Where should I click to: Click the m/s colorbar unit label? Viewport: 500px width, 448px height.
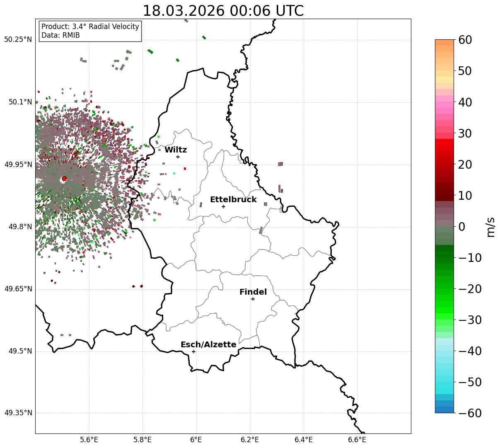pyautogui.click(x=490, y=227)
